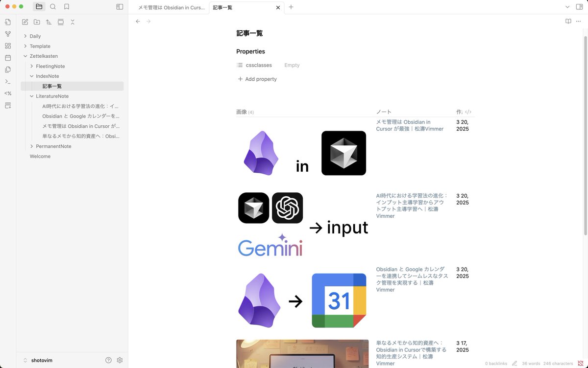Navigate forward with right arrow
588x368 pixels.
[x=148, y=22]
